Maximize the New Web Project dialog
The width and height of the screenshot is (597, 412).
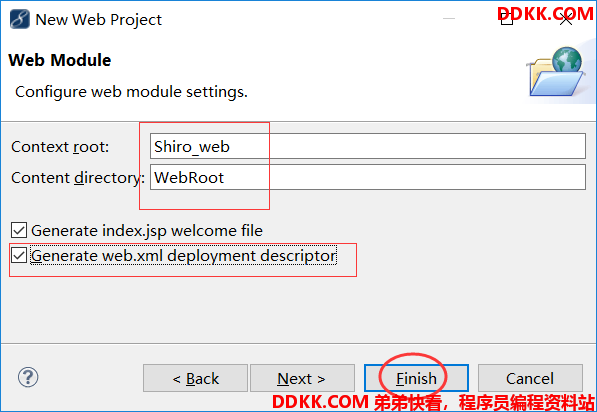point(507,18)
